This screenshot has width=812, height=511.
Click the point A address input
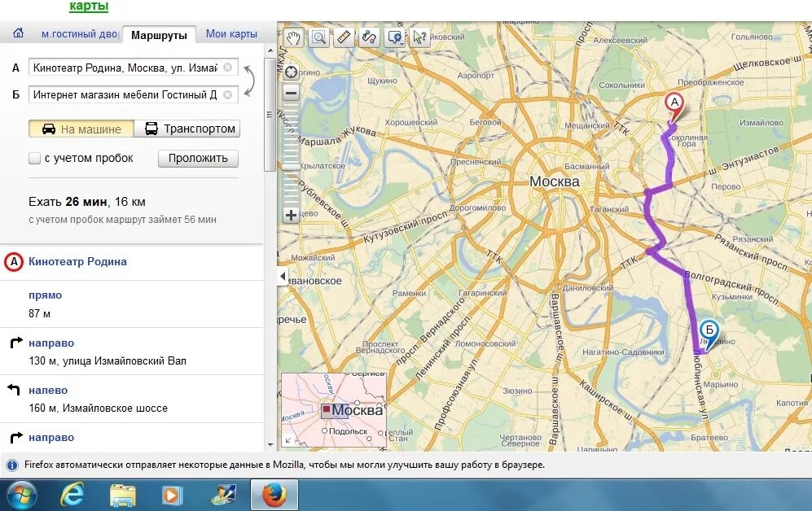pyautogui.click(x=134, y=68)
